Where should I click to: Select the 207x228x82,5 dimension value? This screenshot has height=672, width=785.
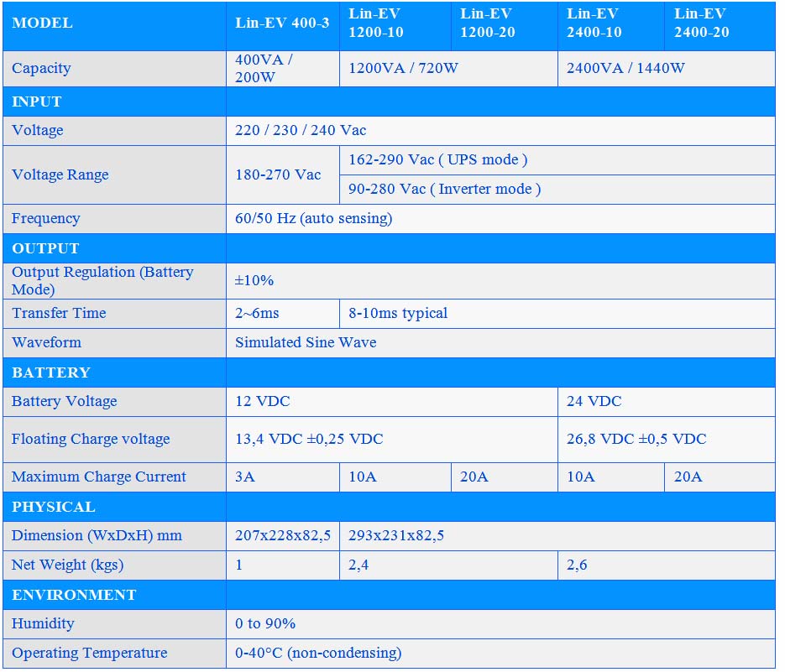pos(283,536)
